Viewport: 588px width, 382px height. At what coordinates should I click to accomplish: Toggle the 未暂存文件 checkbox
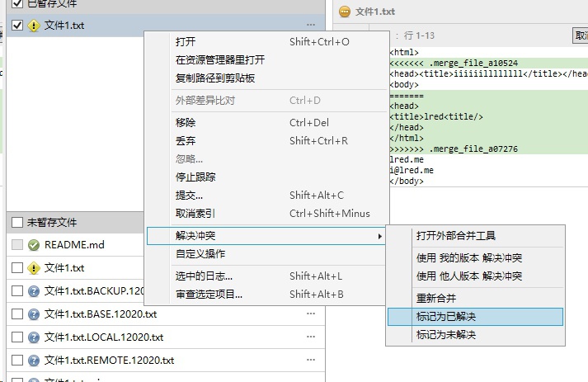[17, 222]
